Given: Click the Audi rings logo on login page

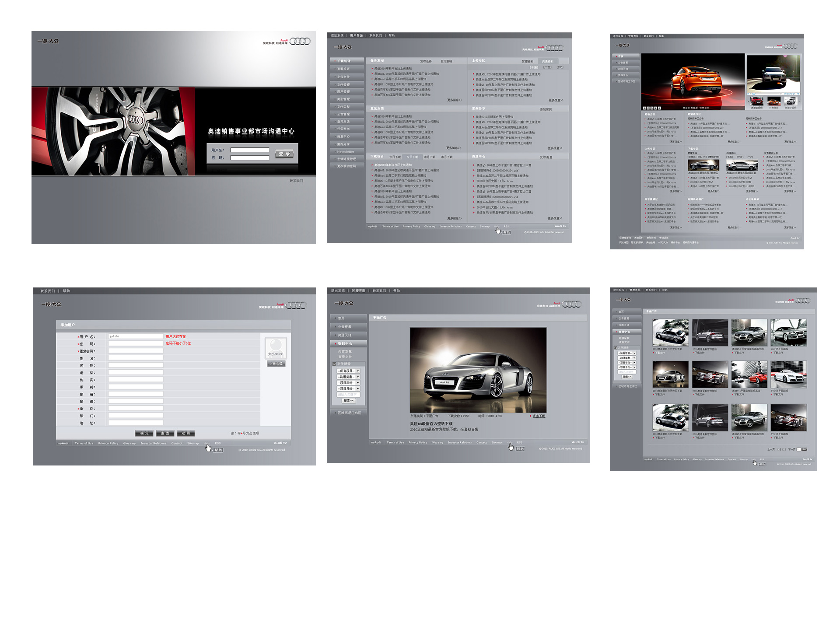Looking at the screenshot, I should tap(300, 41).
